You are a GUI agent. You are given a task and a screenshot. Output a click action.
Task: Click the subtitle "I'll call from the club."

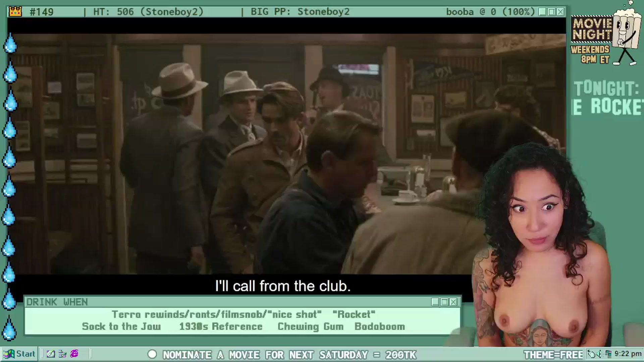(x=283, y=286)
